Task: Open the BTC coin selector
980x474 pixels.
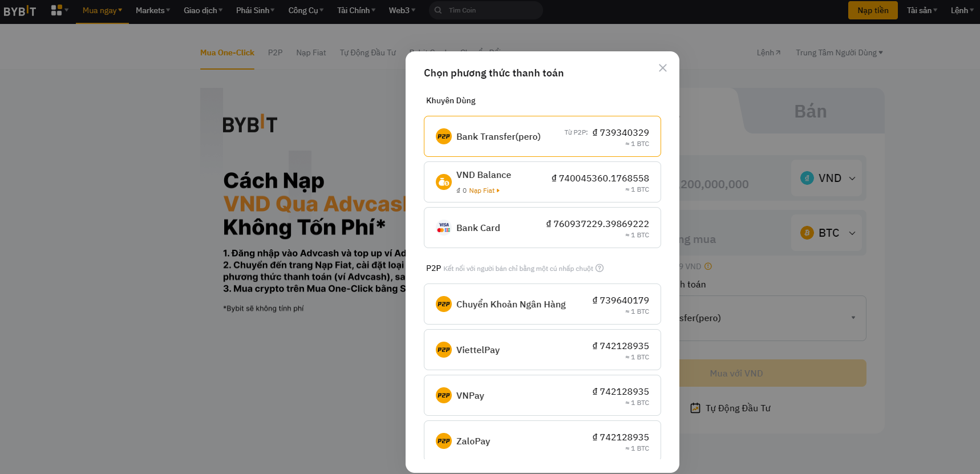Action: (828, 233)
